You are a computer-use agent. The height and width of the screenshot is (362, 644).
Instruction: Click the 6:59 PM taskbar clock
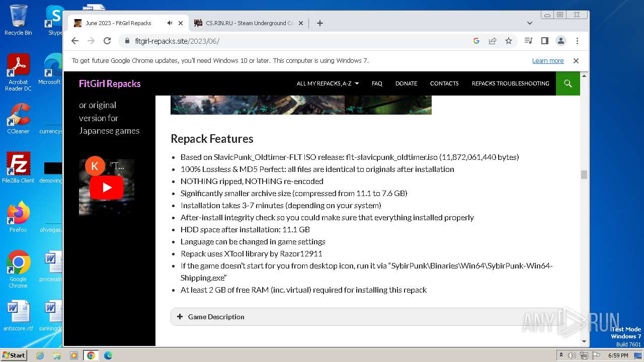(618, 355)
